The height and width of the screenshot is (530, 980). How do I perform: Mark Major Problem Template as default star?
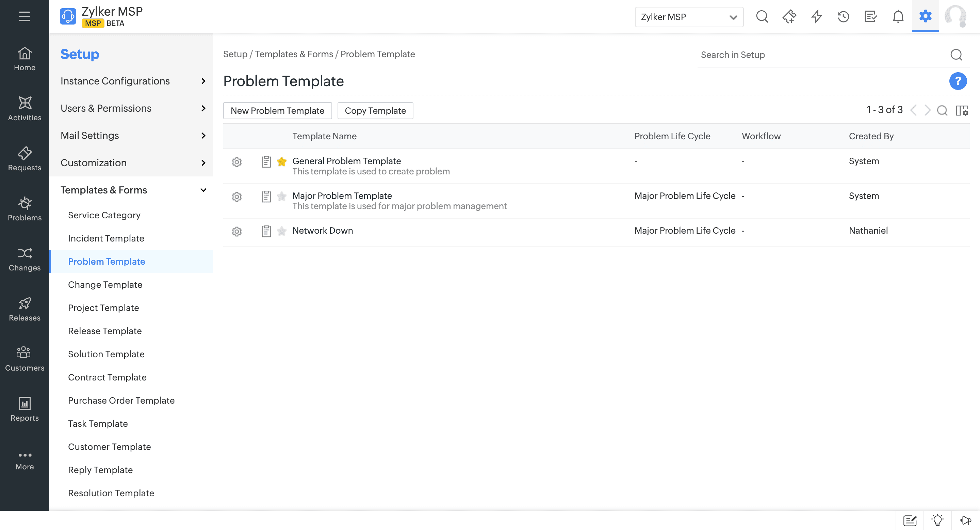click(281, 197)
